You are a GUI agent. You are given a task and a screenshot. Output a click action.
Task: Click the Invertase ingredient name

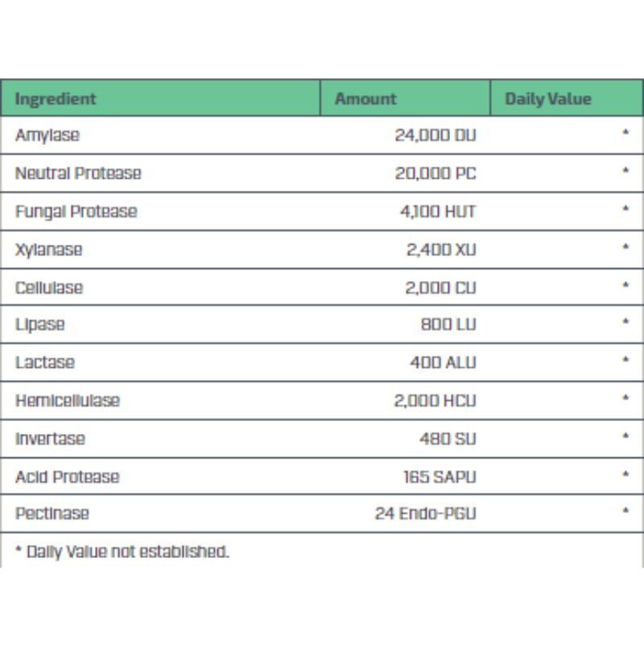(x=50, y=439)
